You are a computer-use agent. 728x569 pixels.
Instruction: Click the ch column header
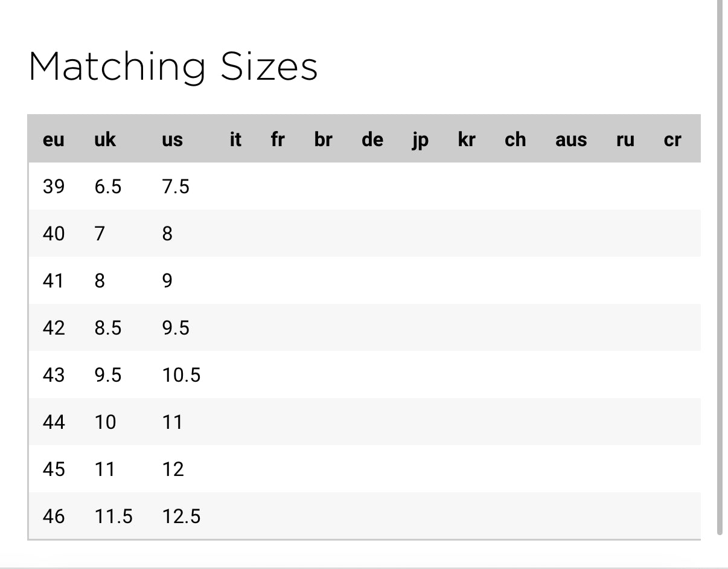[515, 140]
